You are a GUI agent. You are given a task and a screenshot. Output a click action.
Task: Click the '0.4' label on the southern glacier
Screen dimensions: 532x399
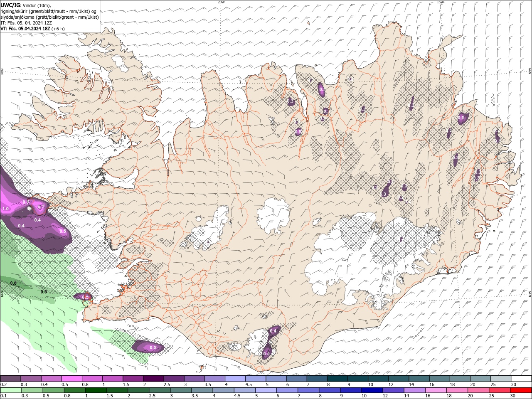(273, 331)
